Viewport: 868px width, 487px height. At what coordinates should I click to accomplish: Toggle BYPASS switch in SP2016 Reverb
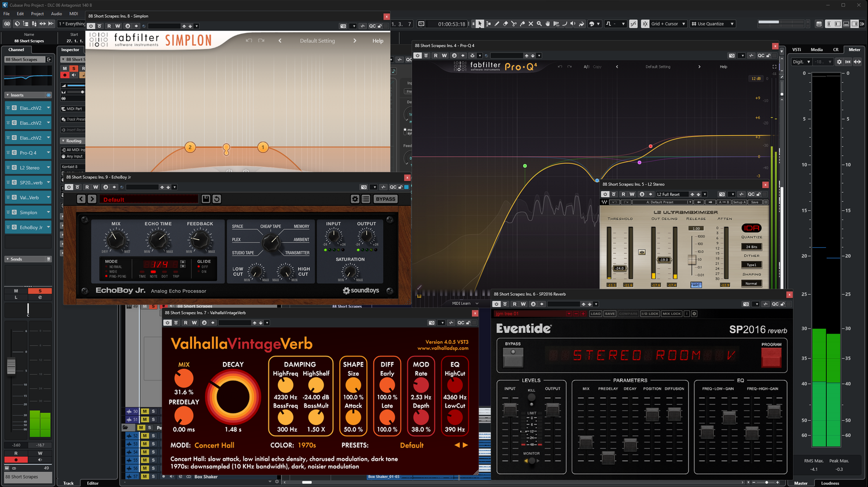(513, 357)
